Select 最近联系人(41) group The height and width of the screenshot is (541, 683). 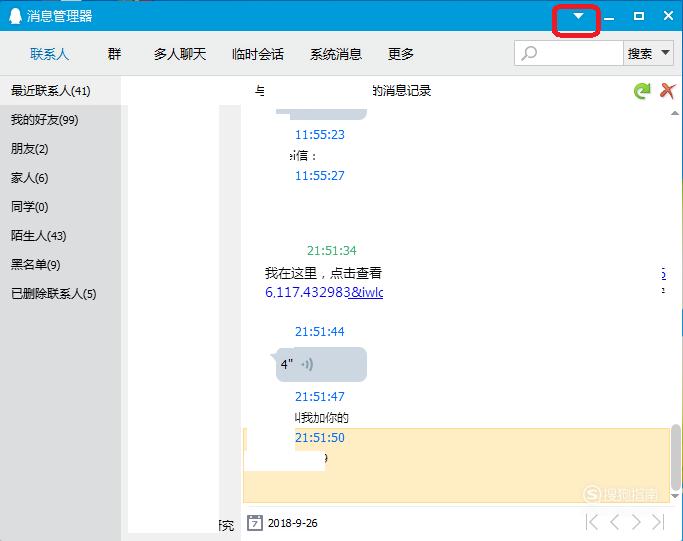60,91
